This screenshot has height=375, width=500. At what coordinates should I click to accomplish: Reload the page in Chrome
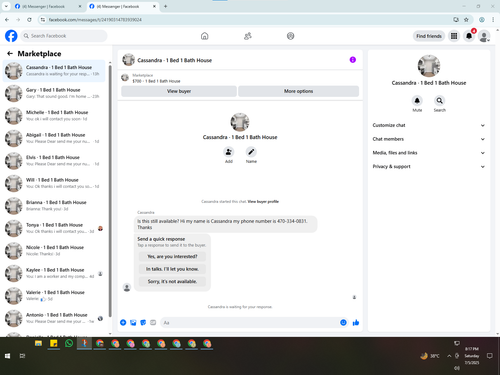29,20
